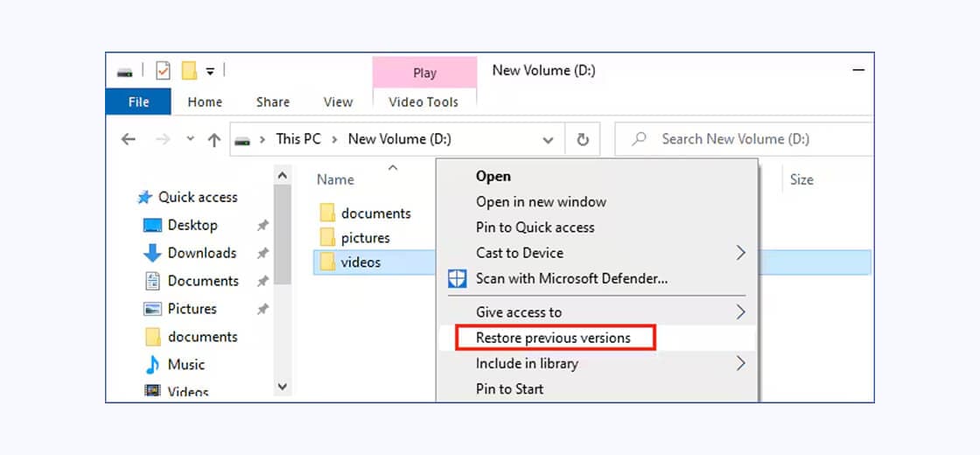
Task: Switch to the Share ribbon tab
Action: click(x=272, y=101)
